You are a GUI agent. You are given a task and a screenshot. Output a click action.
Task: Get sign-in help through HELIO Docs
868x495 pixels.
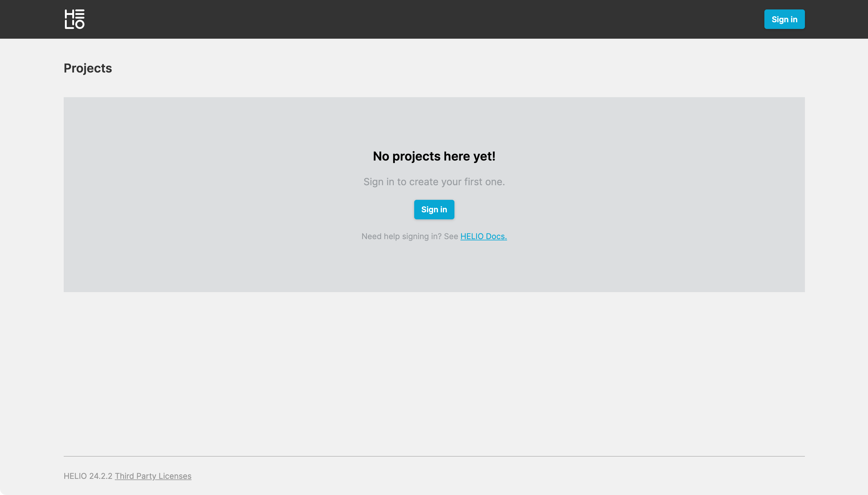[x=483, y=236]
